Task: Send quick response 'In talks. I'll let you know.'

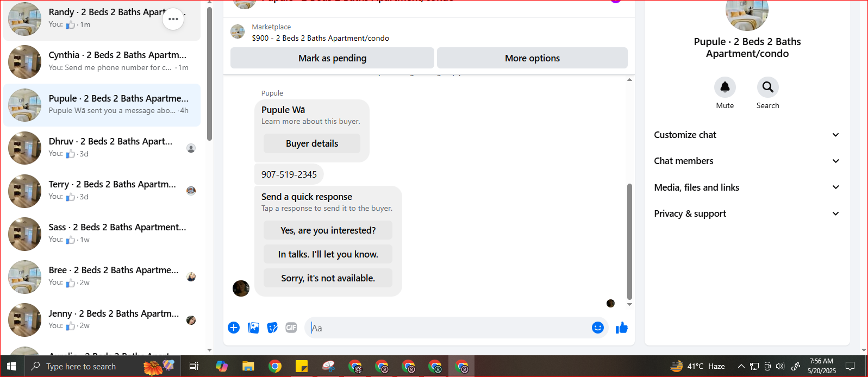Action: 328,254
